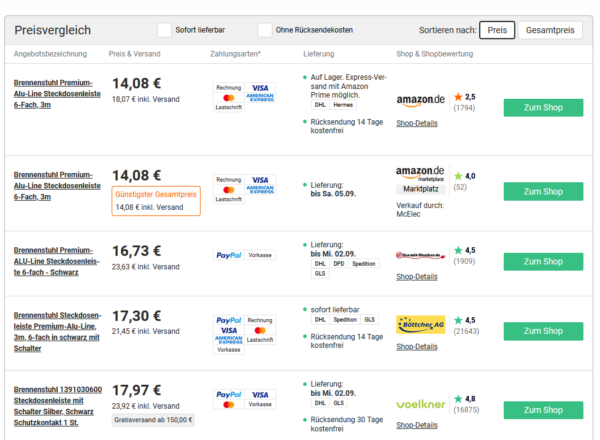Screen dimensions: 600x440
Task: Click the Günstigster Gesamtpreis badge
Action: coord(156,201)
